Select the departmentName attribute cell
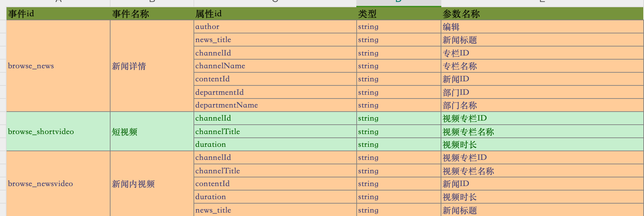This screenshot has height=216, width=644. tap(275, 105)
